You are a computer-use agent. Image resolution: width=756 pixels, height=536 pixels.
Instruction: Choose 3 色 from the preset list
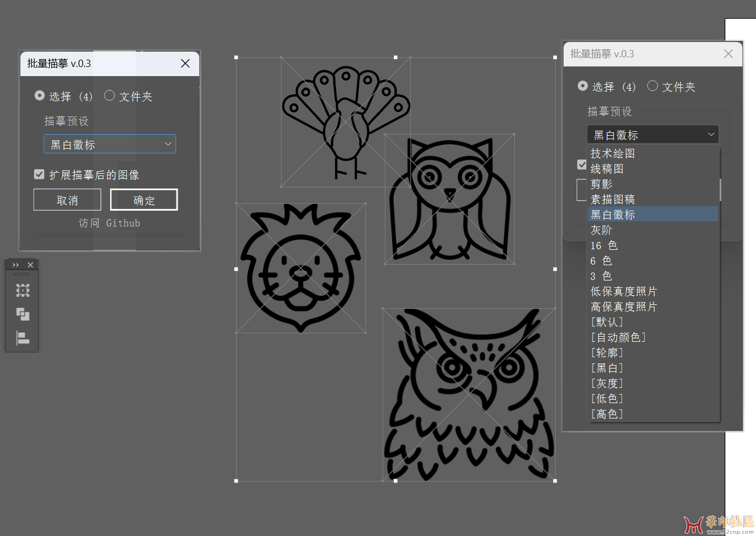point(653,276)
